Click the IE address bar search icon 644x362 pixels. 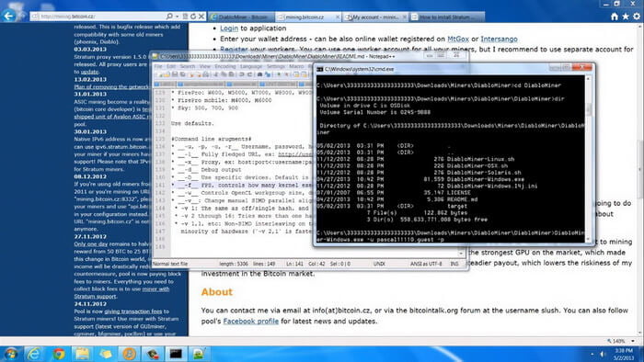(169, 17)
